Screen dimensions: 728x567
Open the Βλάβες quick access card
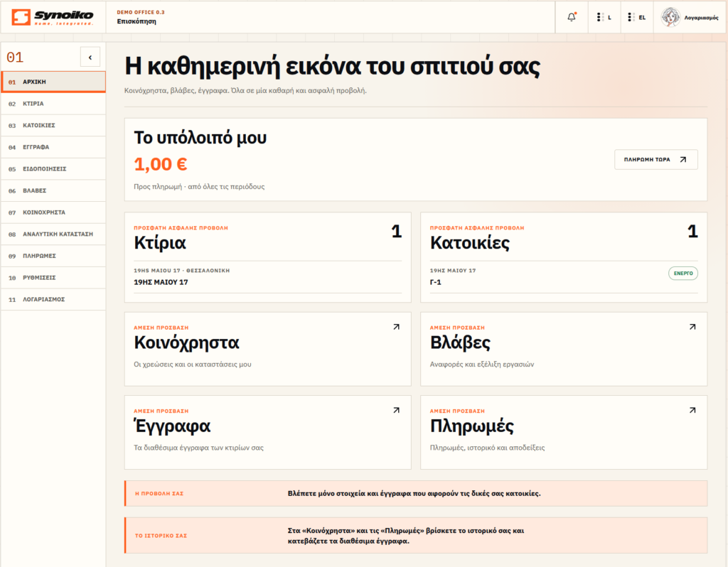point(564,349)
